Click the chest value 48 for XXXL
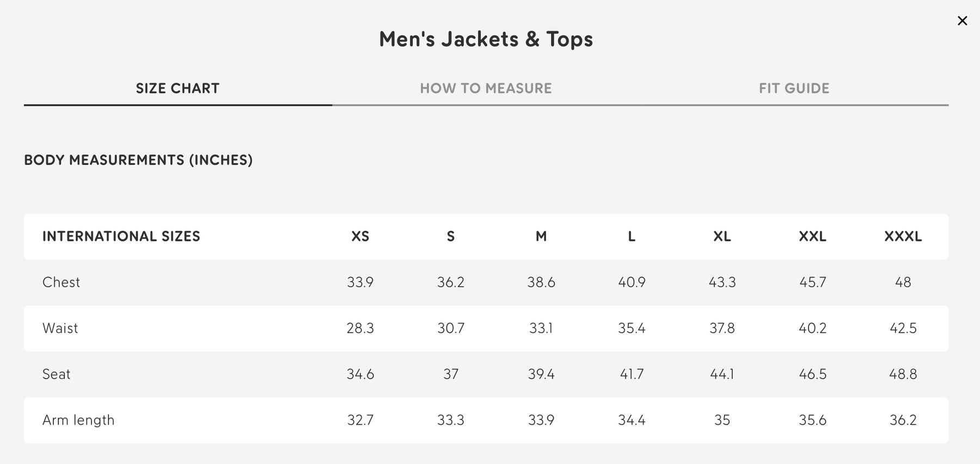The image size is (980, 464). click(x=903, y=282)
